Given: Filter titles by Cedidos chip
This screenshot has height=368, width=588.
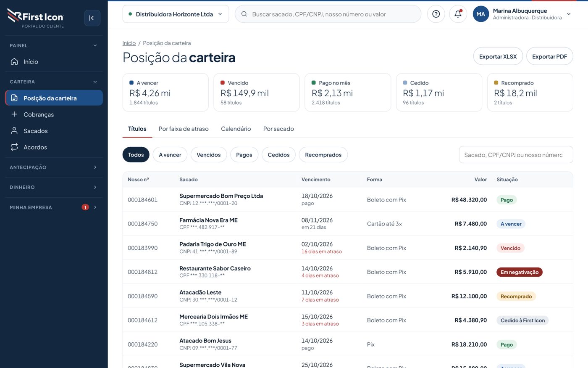Looking at the screenshot, I should [x=278, y=155].
